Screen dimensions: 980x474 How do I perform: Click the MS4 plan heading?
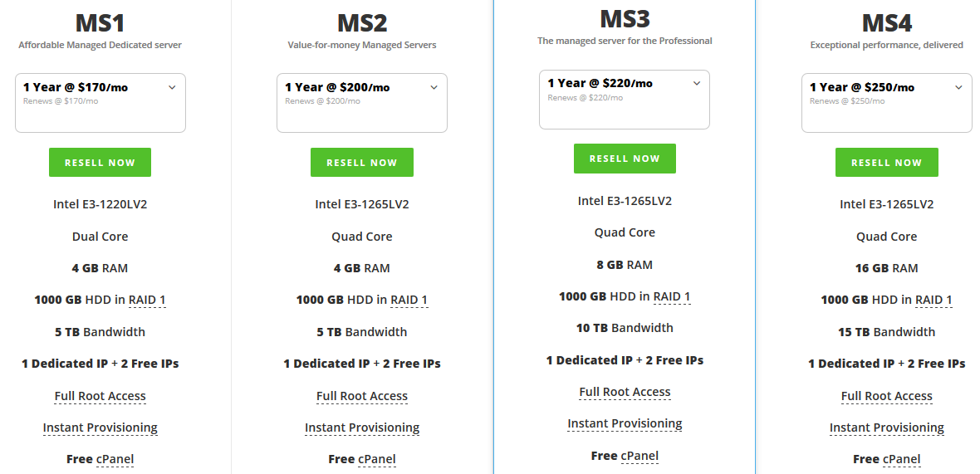pyautogui.click(x=886, y=22)
